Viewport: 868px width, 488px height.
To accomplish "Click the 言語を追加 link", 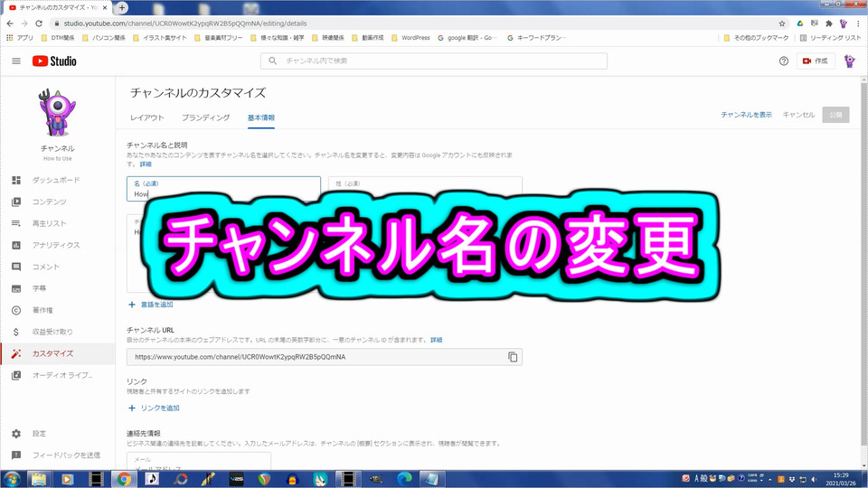I will tap(151, 305).
